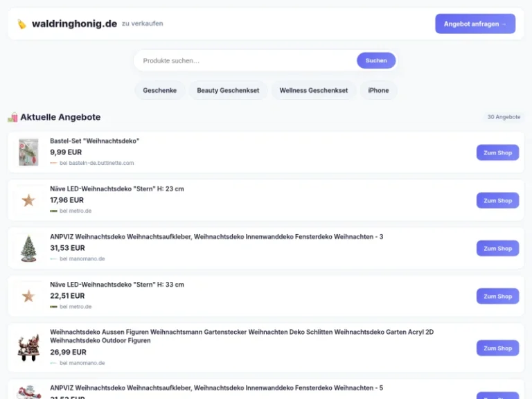Click the metro.de shop icon under 17,96 EUR
This screenshot has height=399, width=532.
click(x=53, y=211)
